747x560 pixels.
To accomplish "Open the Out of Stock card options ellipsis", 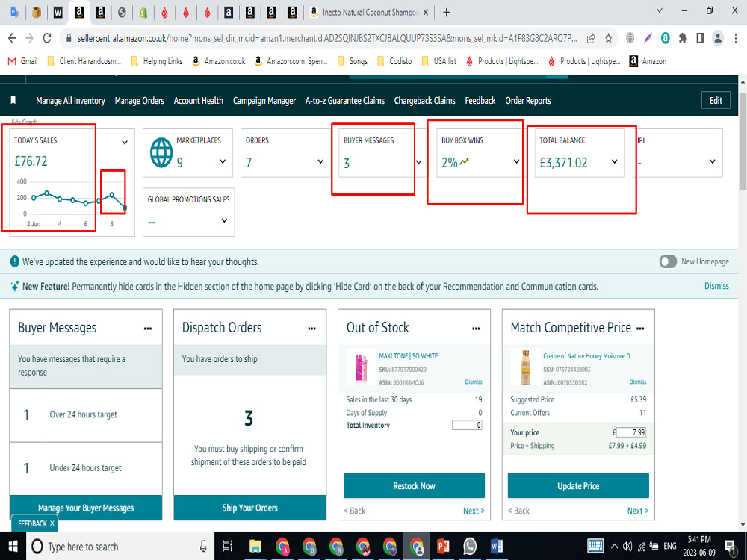I will tap(476, 329).
